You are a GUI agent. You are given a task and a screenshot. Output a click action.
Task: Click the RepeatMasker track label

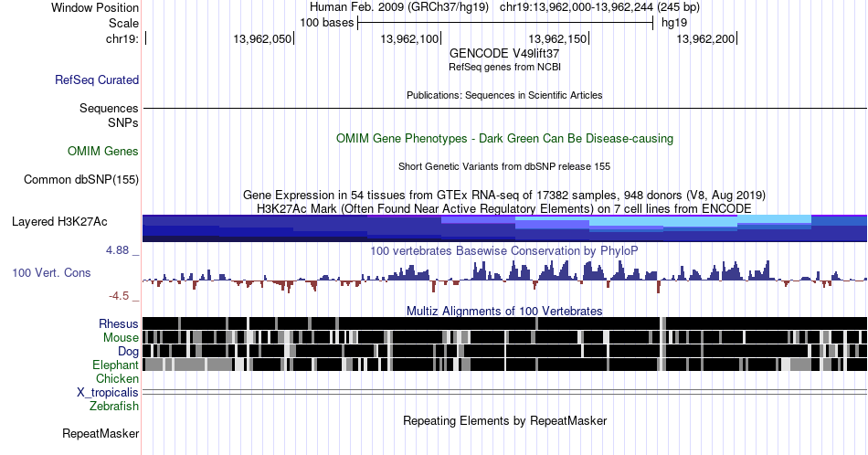point(101,433)
